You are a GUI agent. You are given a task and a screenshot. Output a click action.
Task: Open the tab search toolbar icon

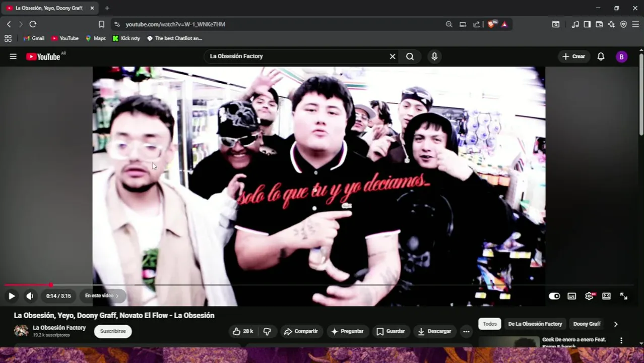[x=556, y=24]
